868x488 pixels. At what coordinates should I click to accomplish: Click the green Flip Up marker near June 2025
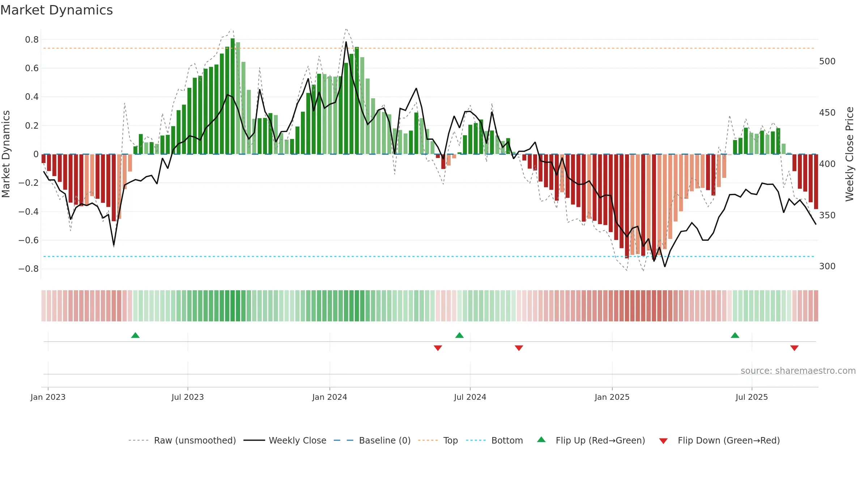point(735,335)
